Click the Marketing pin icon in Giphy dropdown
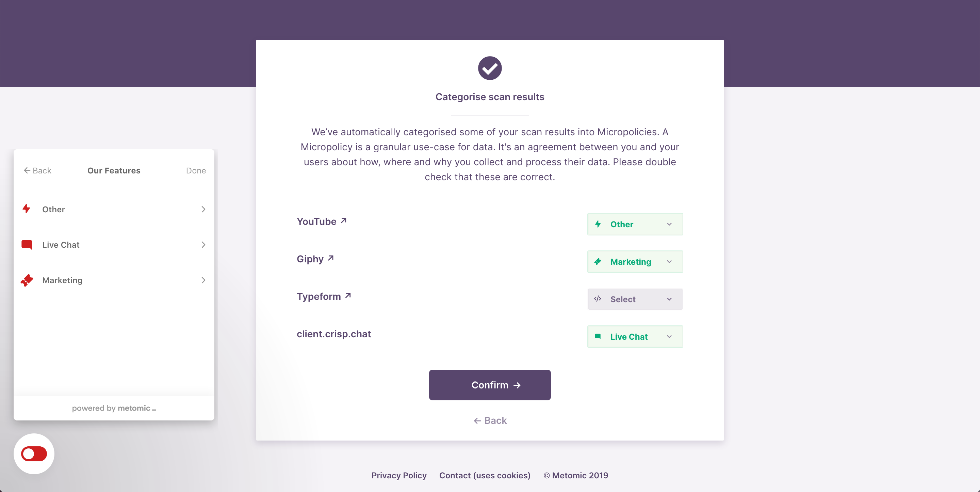The width and height of the screenshot is (980, 492). (x=599, y=262)
